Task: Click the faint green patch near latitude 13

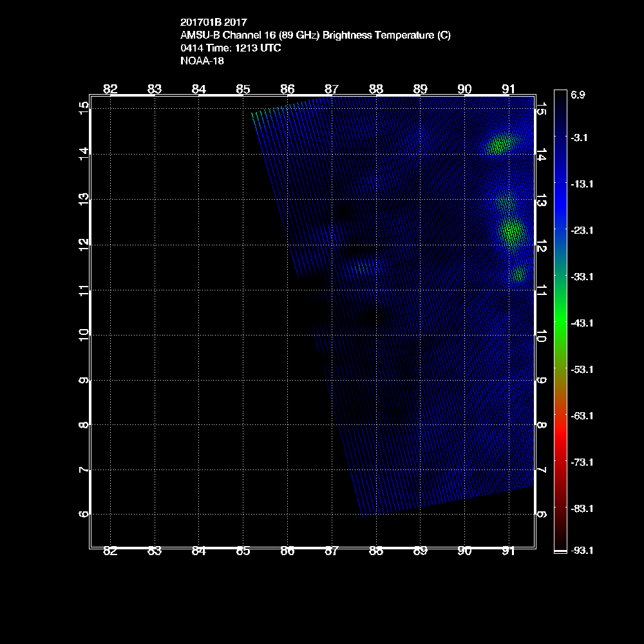Action: [x=507, y=203]
